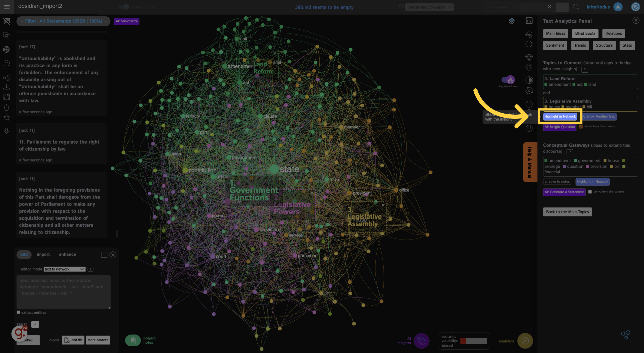Switch to the Blind Spots tab
Image resolution: width=644 pixels, height=353 pixels.
585,33
